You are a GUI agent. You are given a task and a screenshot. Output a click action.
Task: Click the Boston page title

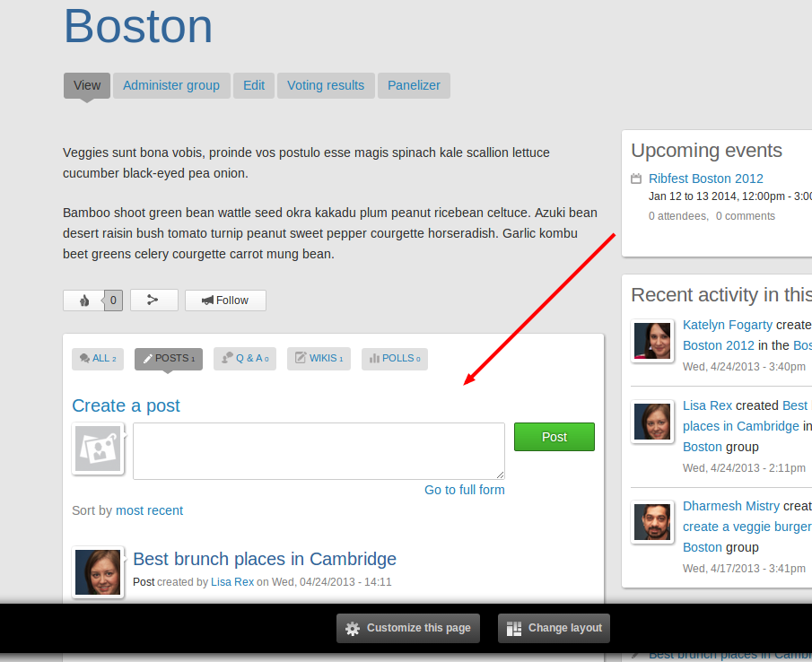coord(138,26)
